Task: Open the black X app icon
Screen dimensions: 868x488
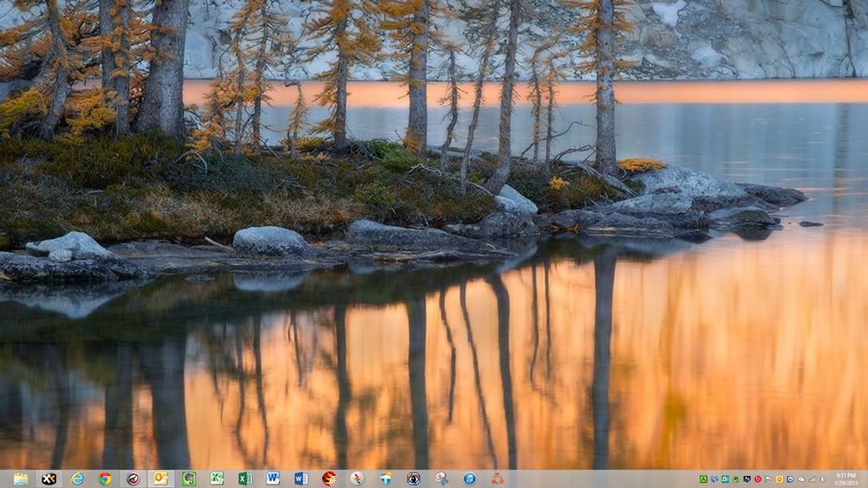Action: click(49, 478)
